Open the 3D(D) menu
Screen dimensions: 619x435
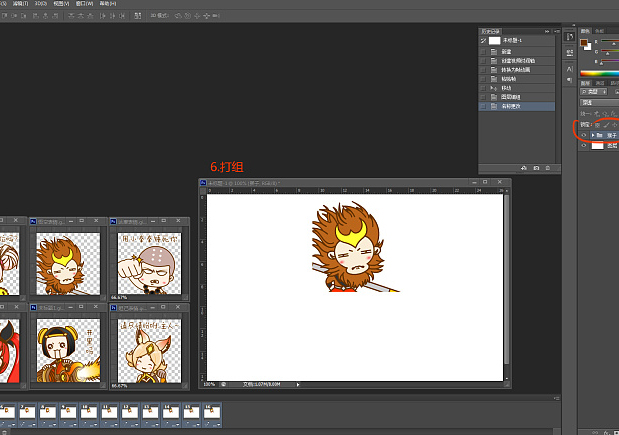point(41,3)
